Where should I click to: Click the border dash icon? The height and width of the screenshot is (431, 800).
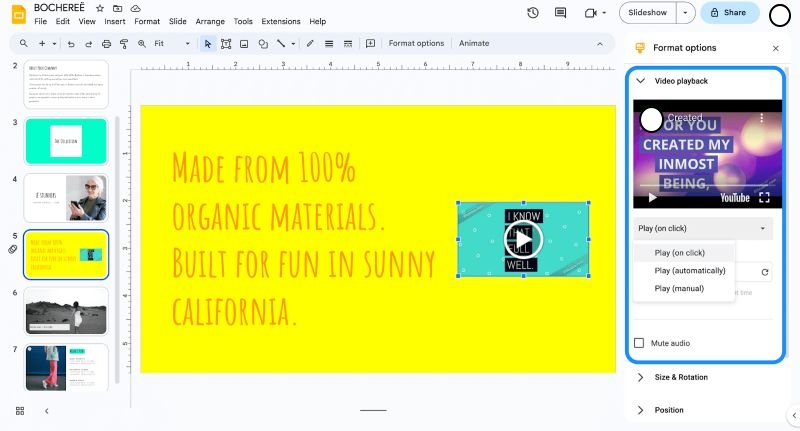click(348, 44)
